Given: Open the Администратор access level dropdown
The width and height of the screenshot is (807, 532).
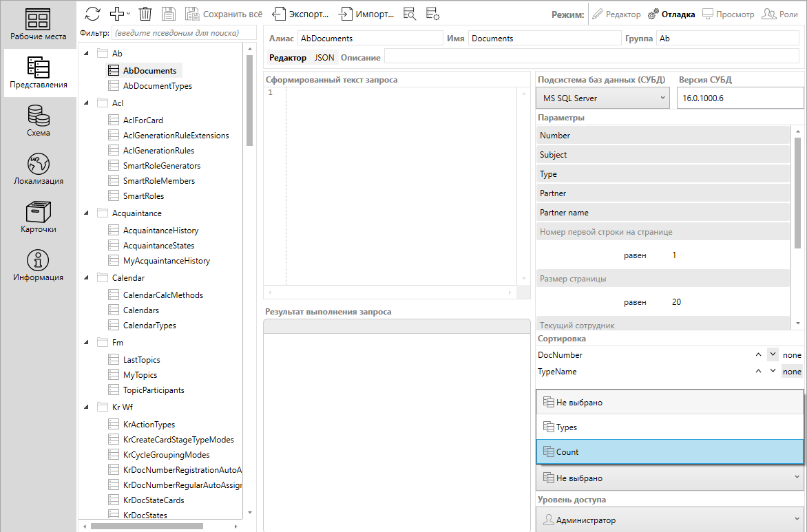Looking at the screenshot, I should (669, 520).
